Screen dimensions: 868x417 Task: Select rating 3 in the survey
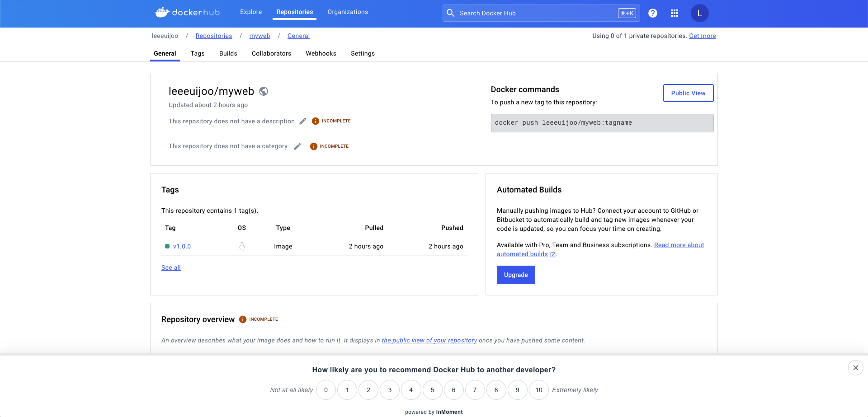[x=390, y=390]
